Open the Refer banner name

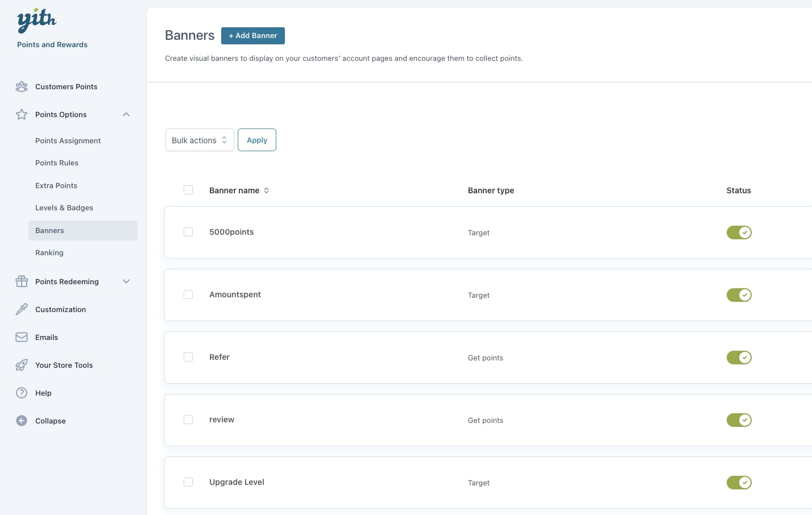[x=219, y=357]
